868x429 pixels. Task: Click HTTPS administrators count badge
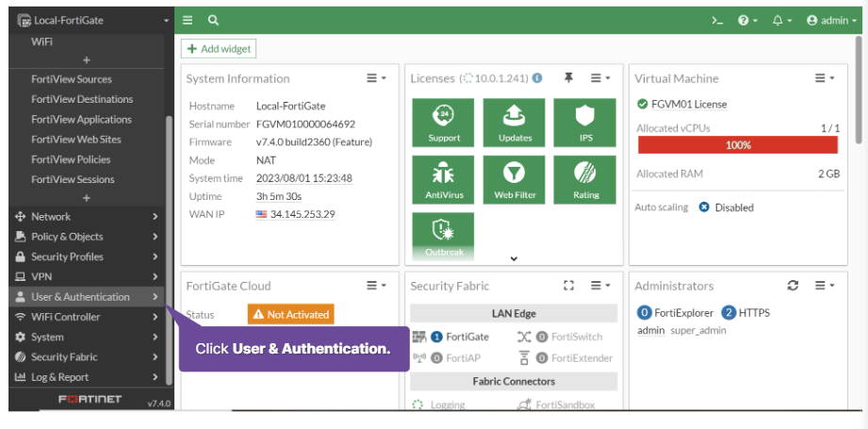point(729,313)
